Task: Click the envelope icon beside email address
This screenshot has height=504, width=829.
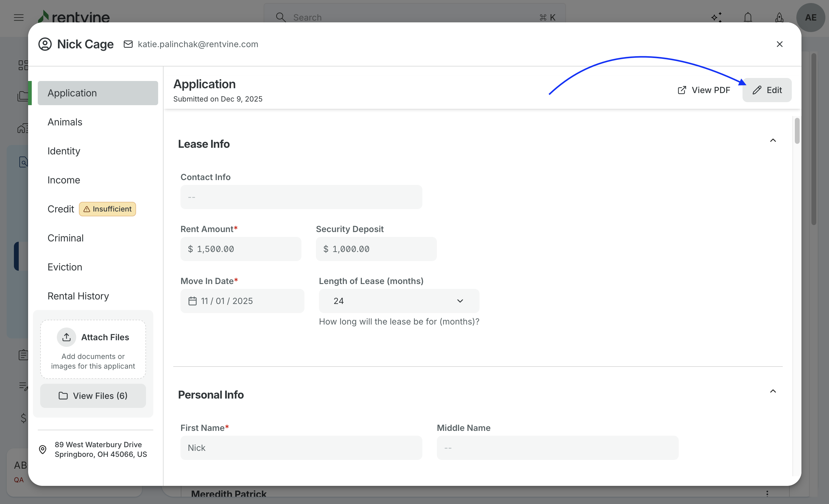Action: [128, 44]
